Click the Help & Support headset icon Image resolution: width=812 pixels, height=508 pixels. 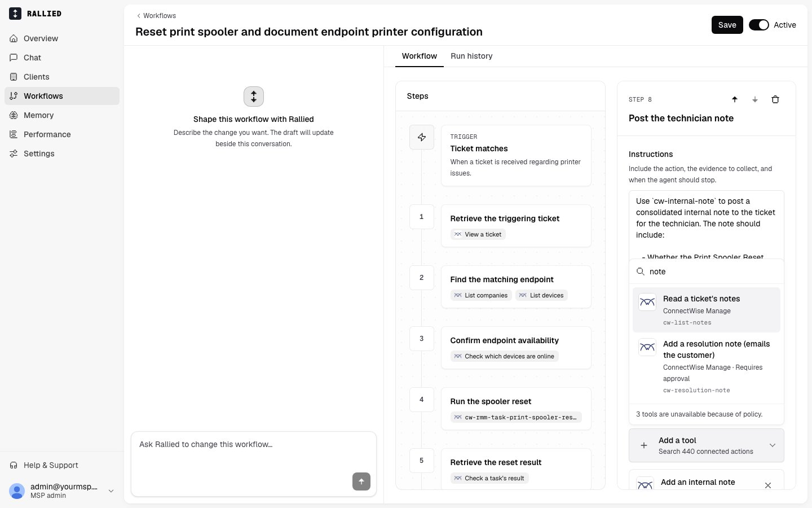click(14, 465)
